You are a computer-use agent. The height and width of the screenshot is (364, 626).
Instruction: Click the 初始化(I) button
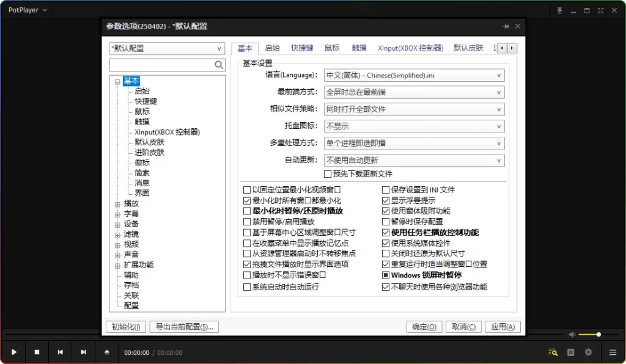pos(126,327)
